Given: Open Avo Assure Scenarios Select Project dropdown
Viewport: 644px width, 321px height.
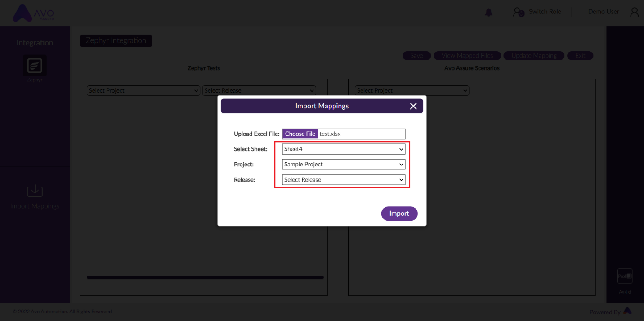Looking at the screenshot, I should click(x=412, y=90).
